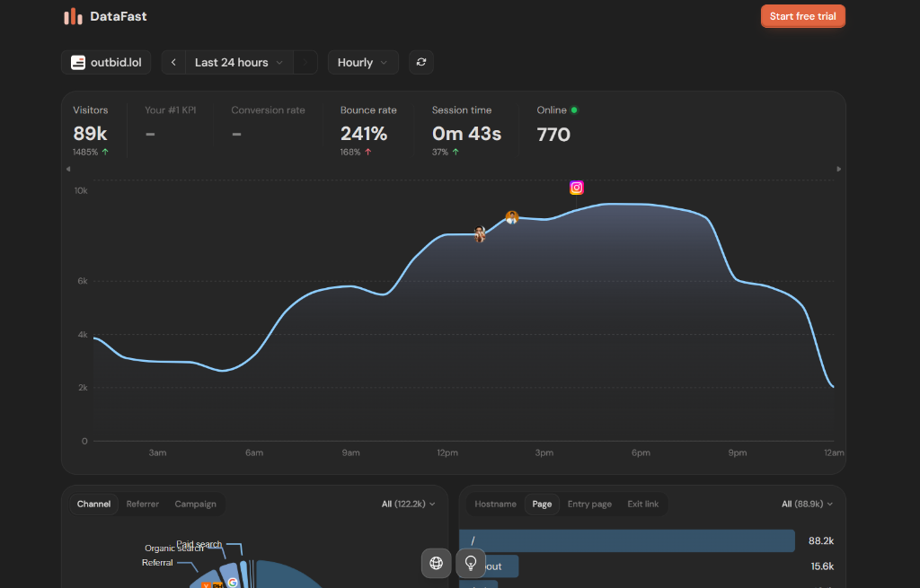Click the 37% session time change indicator
Screen dimensions: 920x588
[x=446, y=152]
